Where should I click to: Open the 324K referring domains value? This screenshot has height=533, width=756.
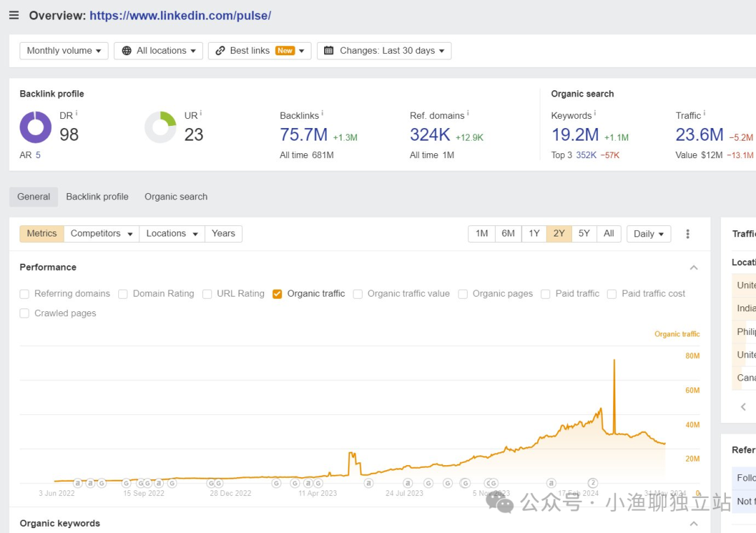pyautogui.click(x=430, y=135)
